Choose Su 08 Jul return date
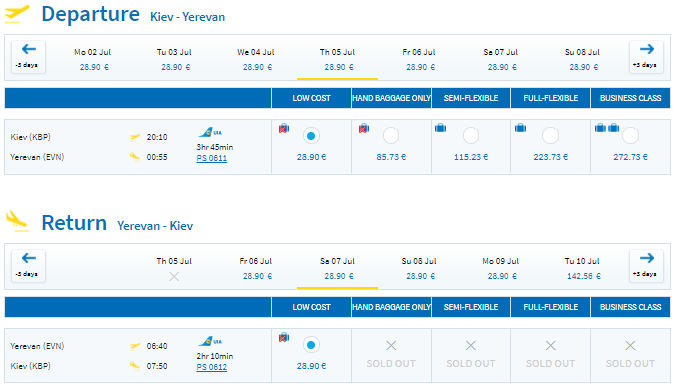This screenshot has height=387, width=676. point(419,268)
